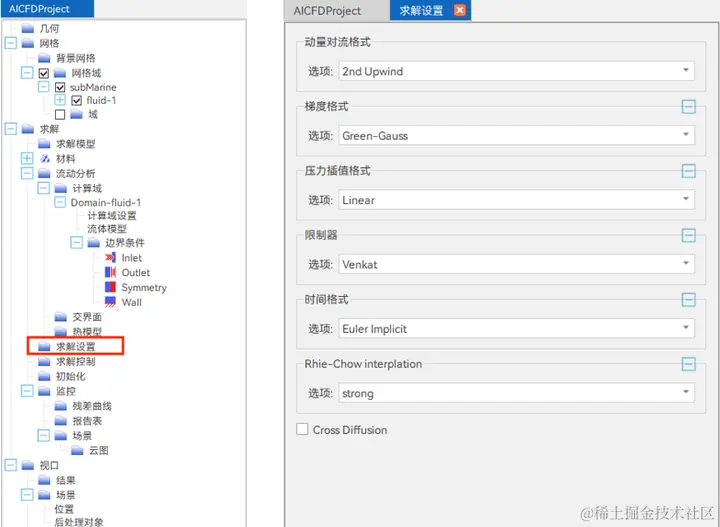The image size is (720, 527).
Task: Click the 流动分析 folder icon
Action: pos(44,173)
